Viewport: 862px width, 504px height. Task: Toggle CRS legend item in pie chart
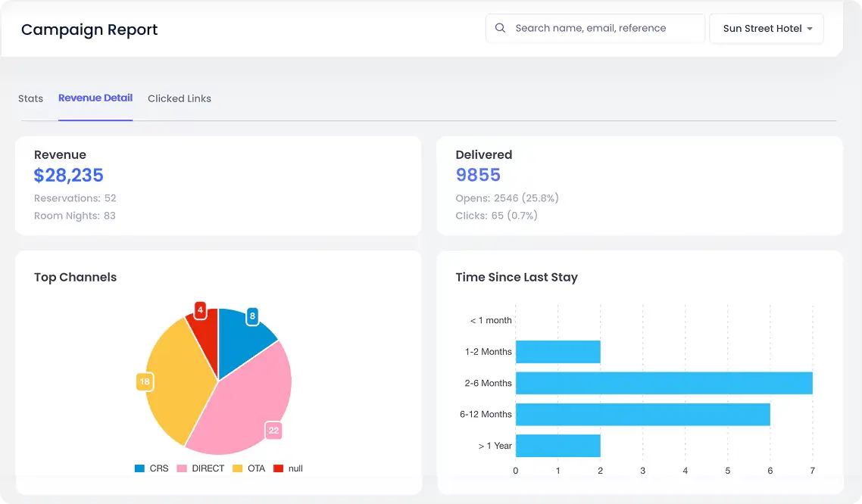click(x=151, y=468)
